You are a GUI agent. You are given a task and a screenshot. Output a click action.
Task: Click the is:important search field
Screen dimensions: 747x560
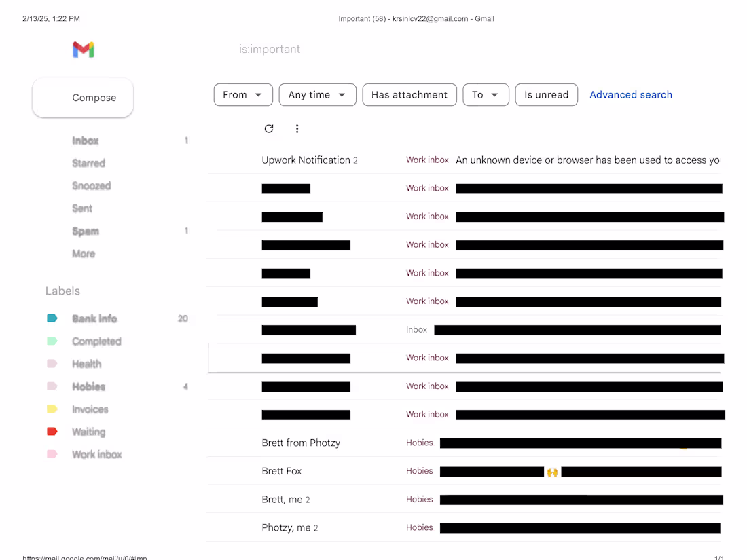pyautogui.click(x=269, y=49)
